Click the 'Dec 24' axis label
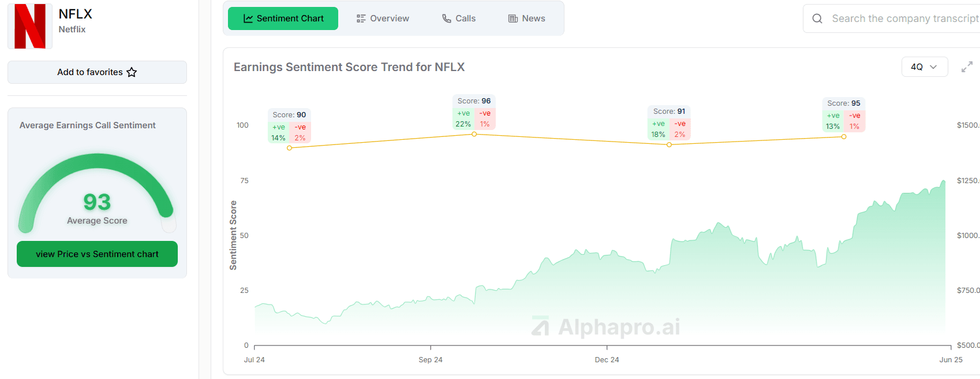This screenshot has width=980, height=379. pos(607,359)
